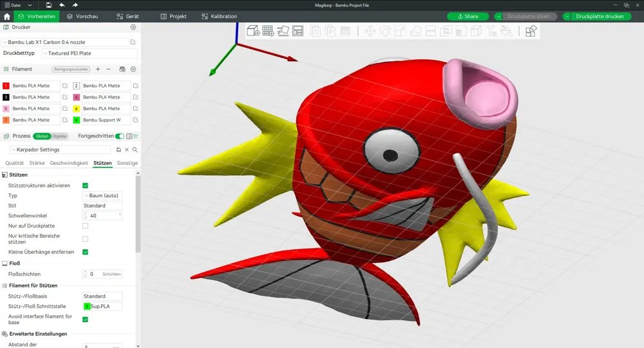The width and height of the screenshot is (644, 348).
Task: Switch to the Kalibration tab
Action: pos(220,17)
